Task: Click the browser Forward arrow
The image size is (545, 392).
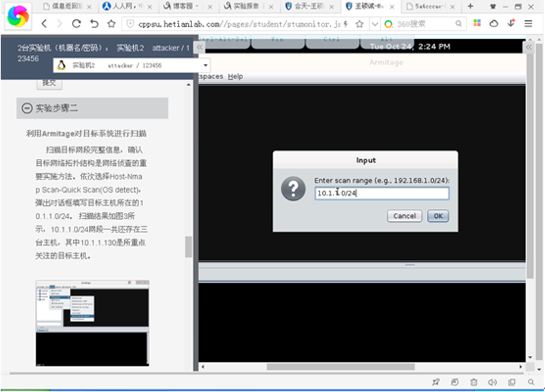Action: pyautogui.click(x=59, y=24)
